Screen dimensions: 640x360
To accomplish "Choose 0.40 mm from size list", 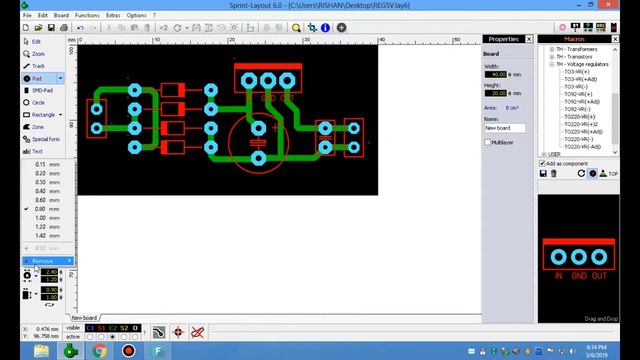I will pyautogui.click(x=48, y=191).
